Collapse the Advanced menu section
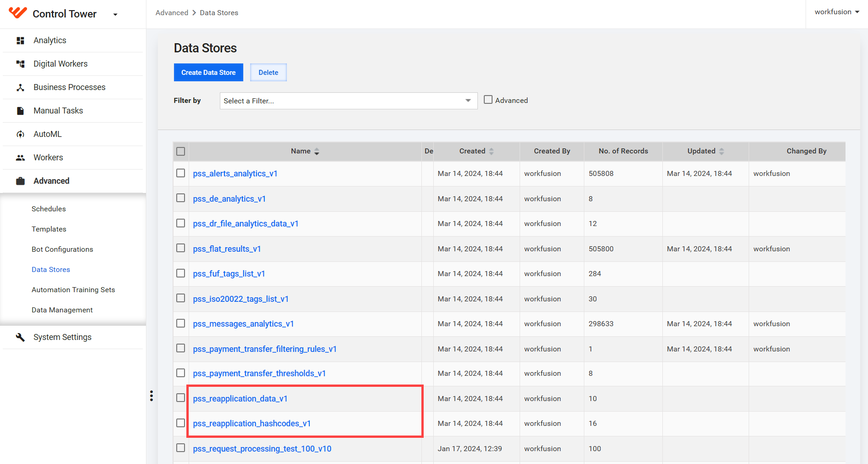 51,181
